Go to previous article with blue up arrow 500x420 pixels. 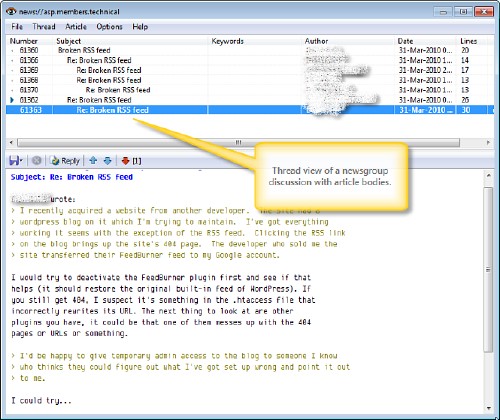(x=93, y=161)
